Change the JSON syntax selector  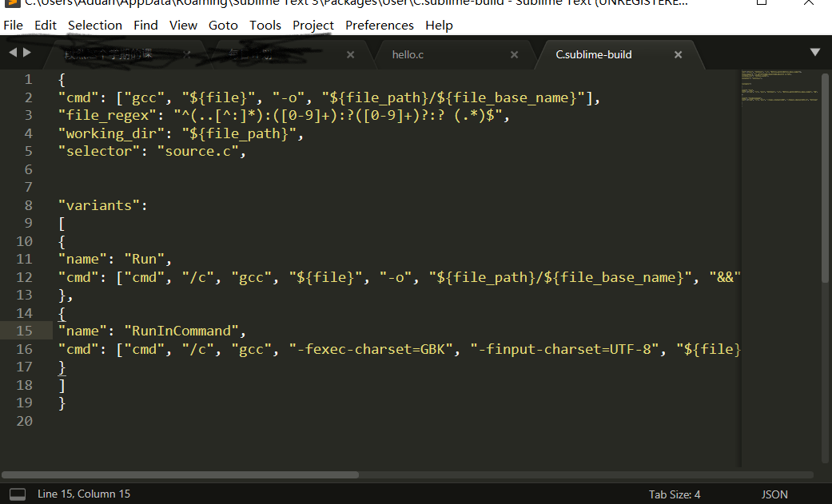(774, 494)
